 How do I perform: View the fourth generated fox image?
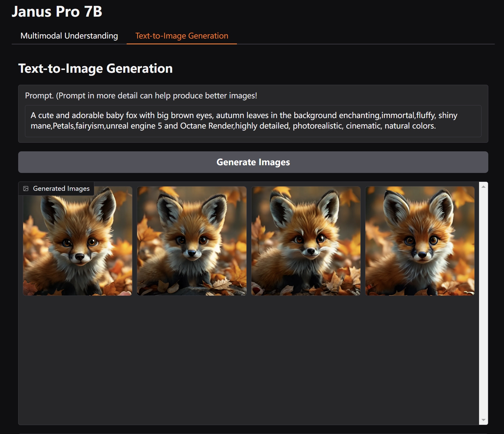[420, 241]
